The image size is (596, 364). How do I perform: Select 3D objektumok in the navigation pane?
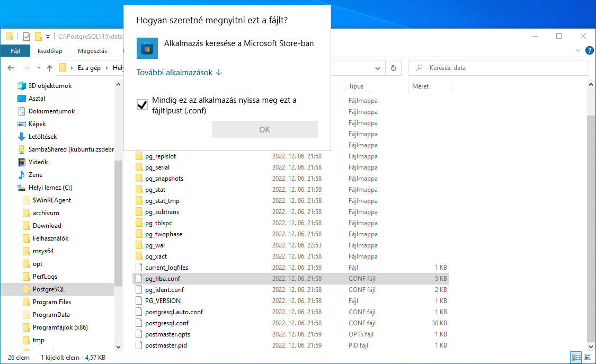tap(50, 86)
